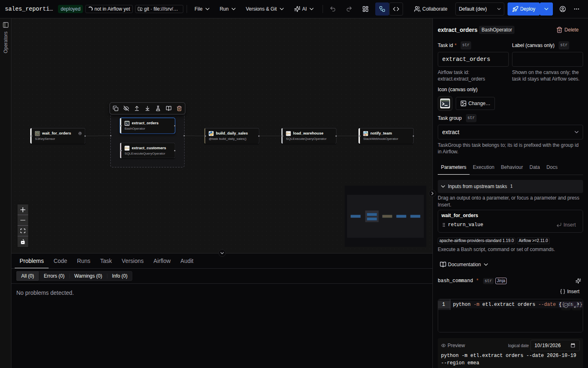Click the download arrow icon in node toolbar
This screenshot has width=588, height=368.
tap(147, 108)
